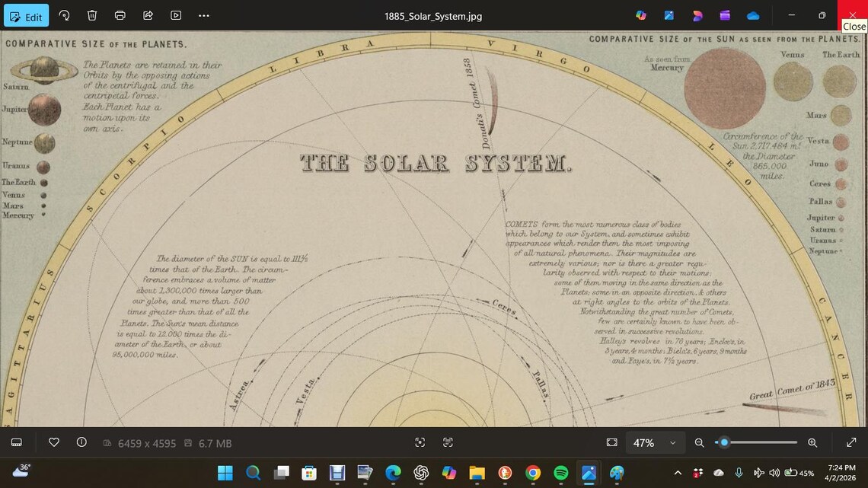Toggle the filmstrip view at bottom left
The image size is (868, 488).
point(17,442)
